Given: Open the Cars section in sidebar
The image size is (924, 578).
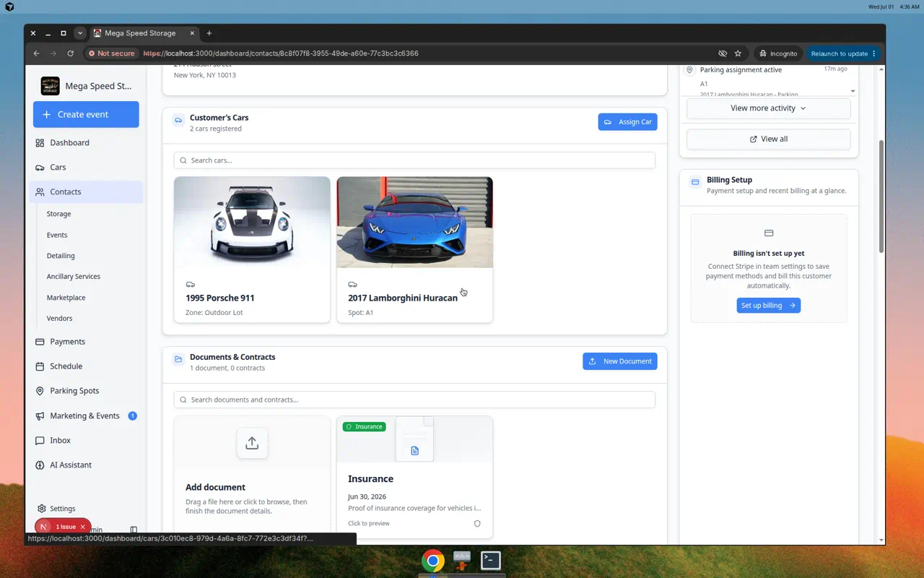Looking at the screenshot, I should coord(86,167).
